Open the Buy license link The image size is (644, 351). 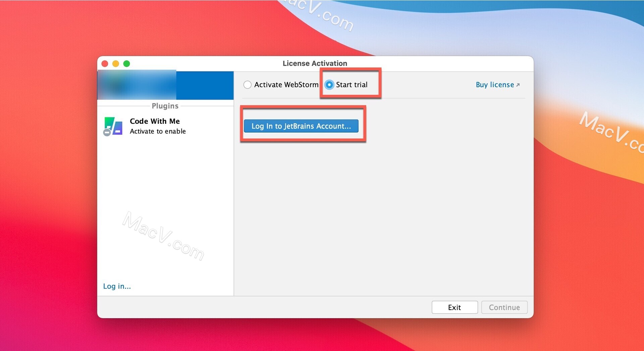point(497,85)
